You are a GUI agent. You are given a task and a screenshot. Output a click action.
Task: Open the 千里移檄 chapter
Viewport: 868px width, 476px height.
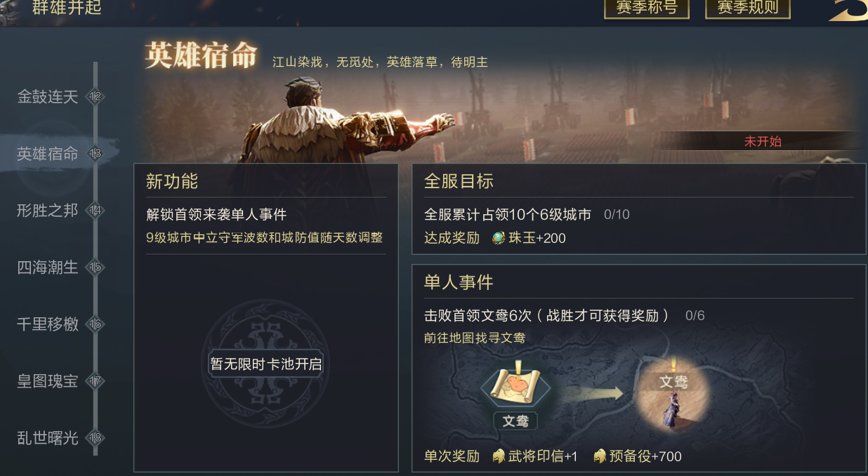point(48,324)
